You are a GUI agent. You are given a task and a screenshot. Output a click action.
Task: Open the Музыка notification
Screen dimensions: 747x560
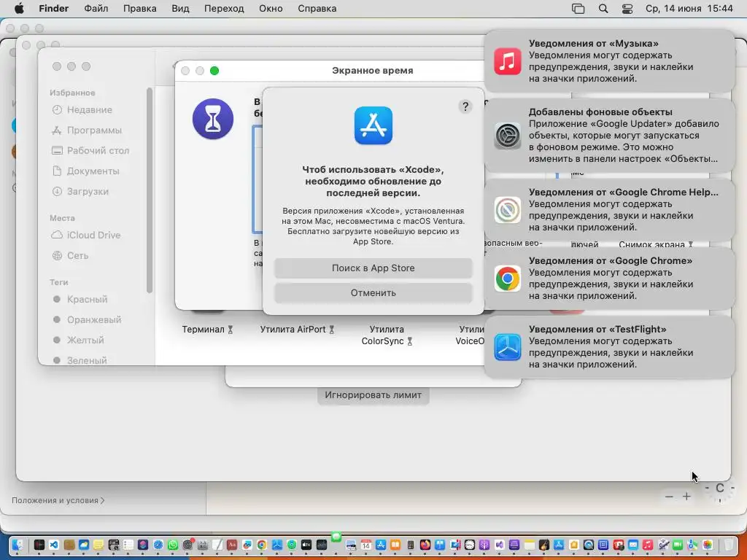click(609, 61)
